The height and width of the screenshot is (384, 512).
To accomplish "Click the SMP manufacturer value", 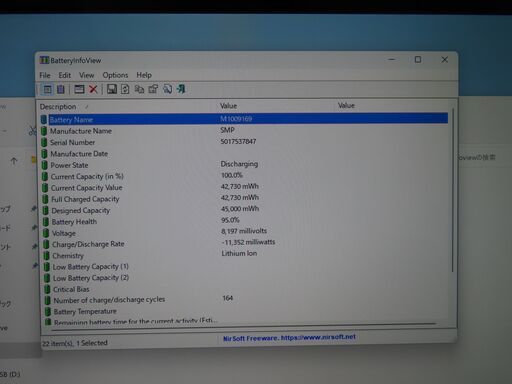I will point(228,130).
